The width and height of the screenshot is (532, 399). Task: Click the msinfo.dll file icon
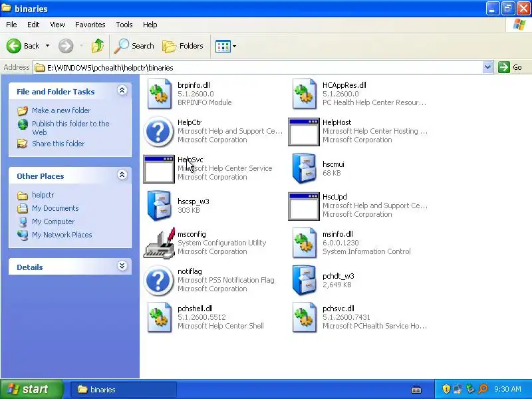(304, 243)
